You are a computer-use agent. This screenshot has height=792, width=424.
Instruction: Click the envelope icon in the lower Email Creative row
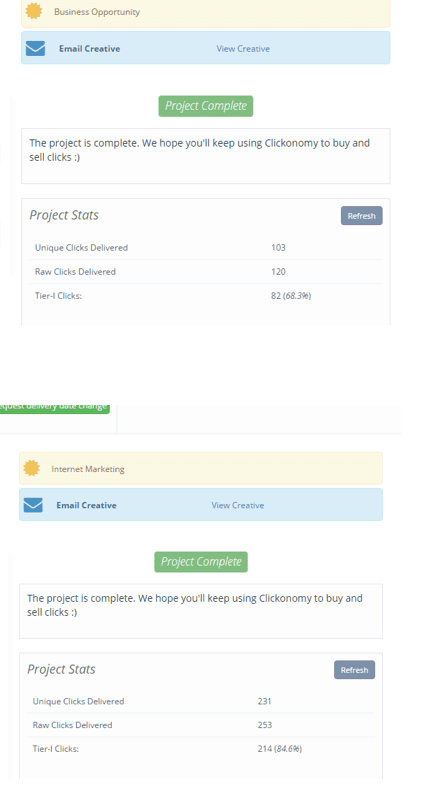tap(33, 505)
